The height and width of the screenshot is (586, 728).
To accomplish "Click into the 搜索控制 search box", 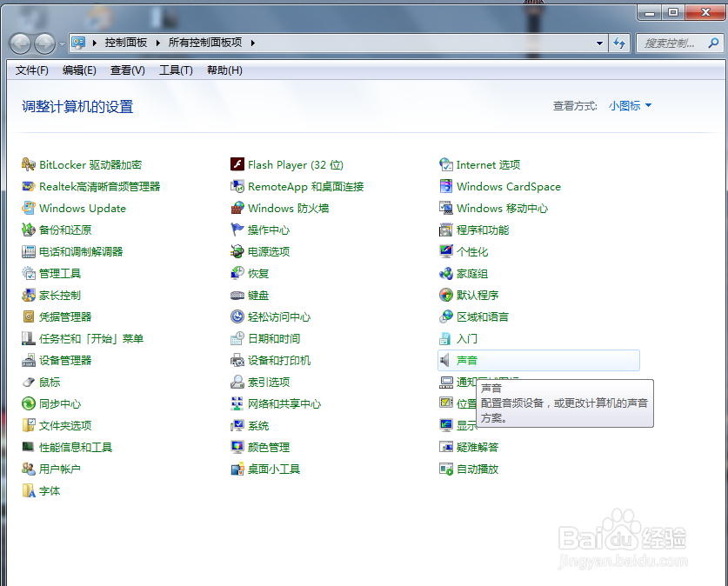I will 671,43.
